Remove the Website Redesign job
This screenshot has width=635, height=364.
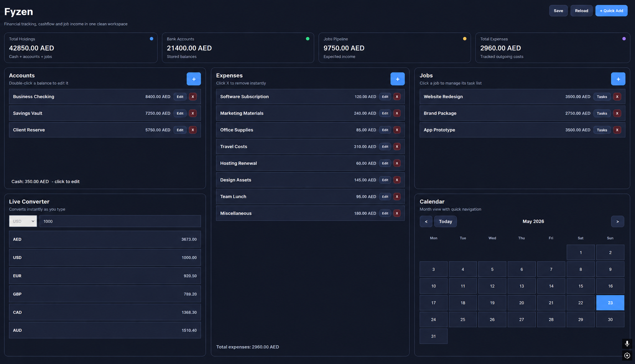coord(617,97)
